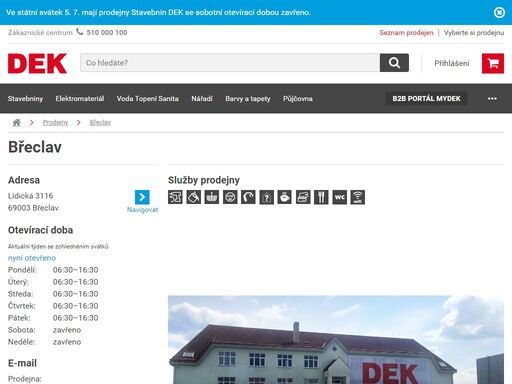This screenshot has height=384, width=512.
Task: Click the fork and knife service icon
Action: click(321, 197)
